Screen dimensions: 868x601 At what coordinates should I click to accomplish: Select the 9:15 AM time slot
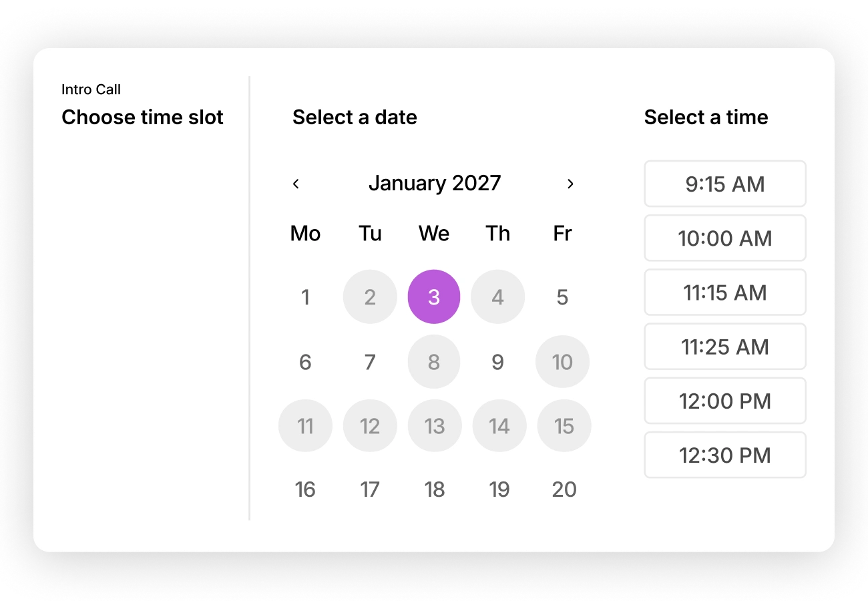[x=725, y=184]
